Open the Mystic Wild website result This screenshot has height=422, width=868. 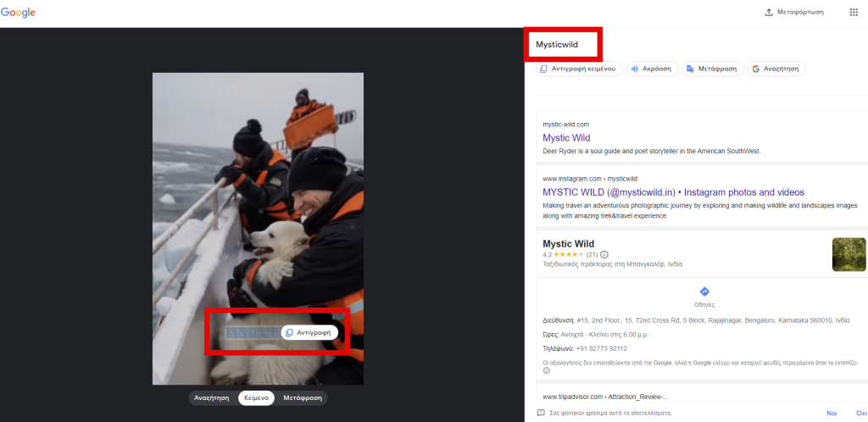tap(566, 138)
